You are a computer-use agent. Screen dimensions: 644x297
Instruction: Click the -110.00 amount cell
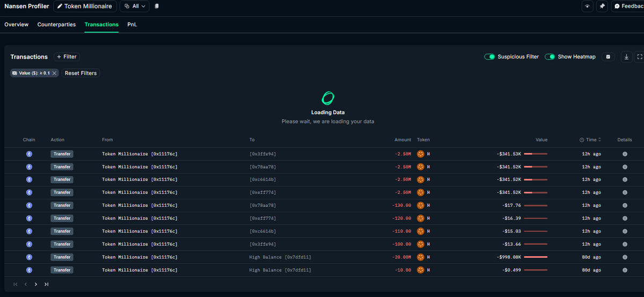401,231
